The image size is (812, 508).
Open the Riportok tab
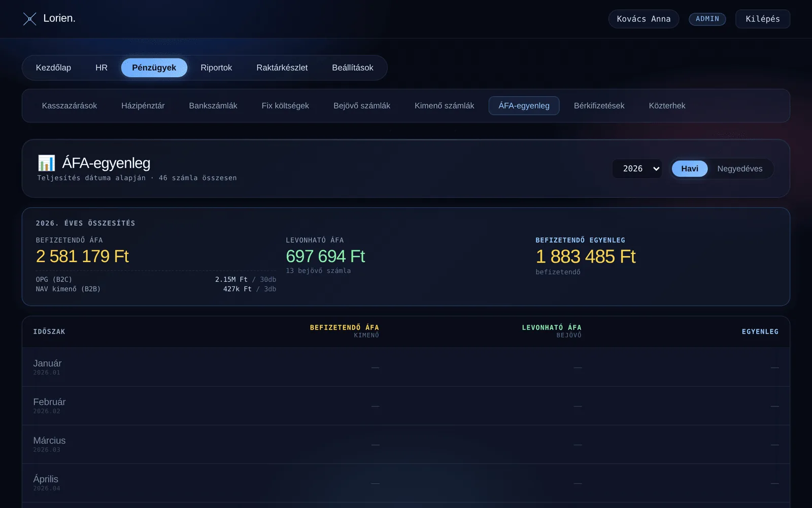coord(216,68)
